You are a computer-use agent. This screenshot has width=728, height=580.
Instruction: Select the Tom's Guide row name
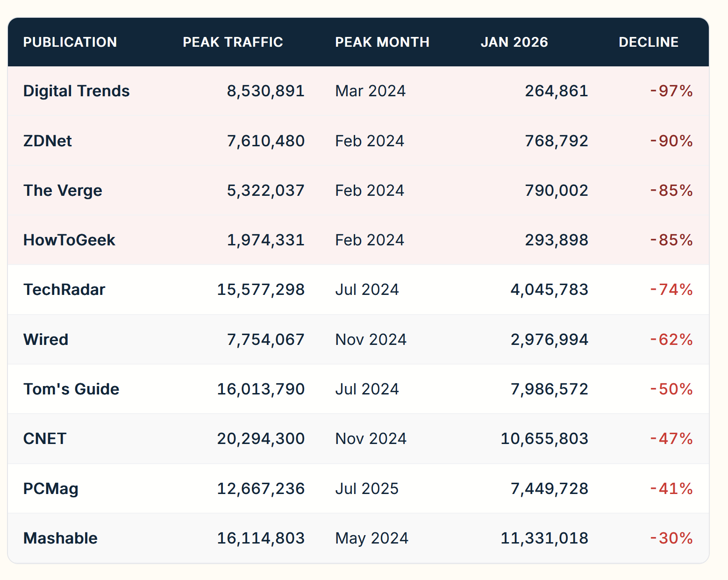(71, 389)
